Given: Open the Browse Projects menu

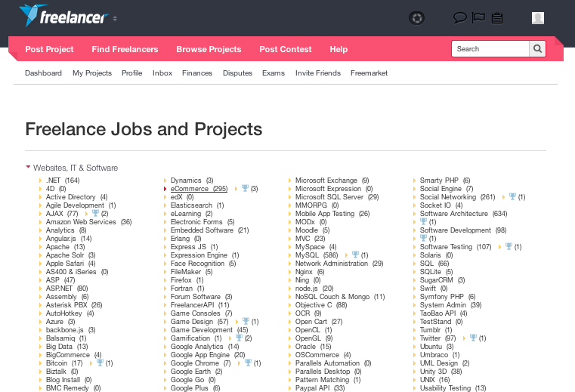Looking at the screenshot, I should (209, 49).
